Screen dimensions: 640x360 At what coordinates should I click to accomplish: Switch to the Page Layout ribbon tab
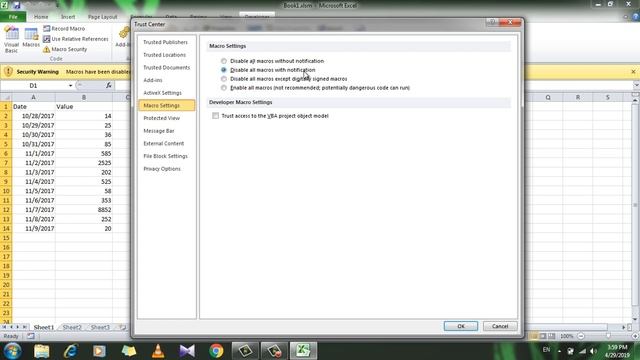(102, 17)
